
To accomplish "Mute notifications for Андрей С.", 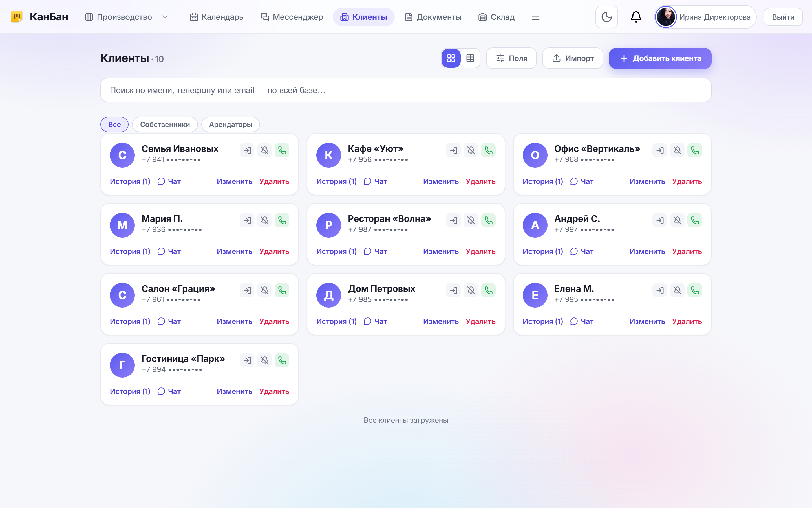I will coord(677,220).
